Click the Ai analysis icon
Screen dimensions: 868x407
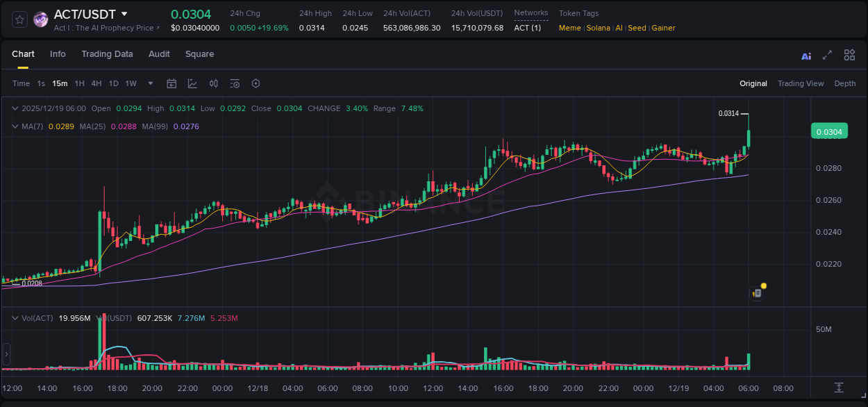(x=806, y=55)
